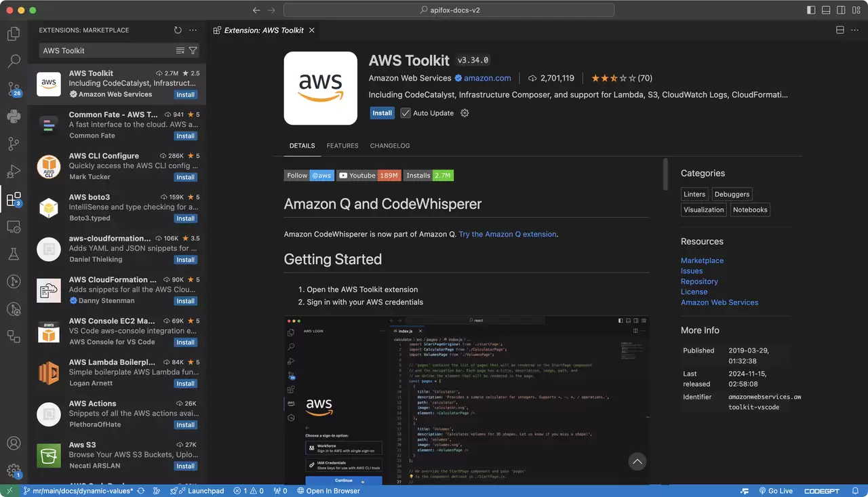868x497 pixels.
Task: Open the Repository resource link
Action: pos(699,281)
